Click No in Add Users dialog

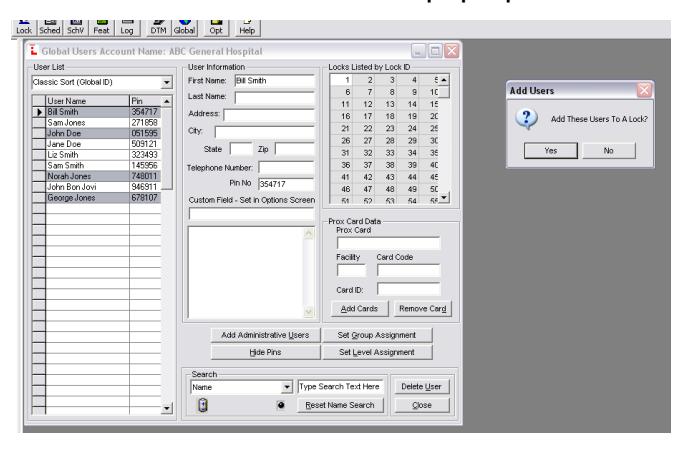point(609,150)
